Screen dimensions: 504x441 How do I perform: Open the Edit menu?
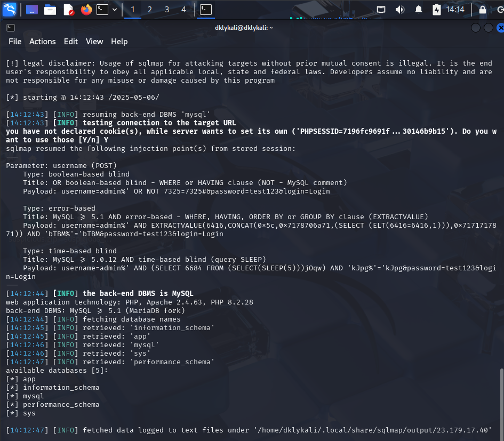click(71, 42)
